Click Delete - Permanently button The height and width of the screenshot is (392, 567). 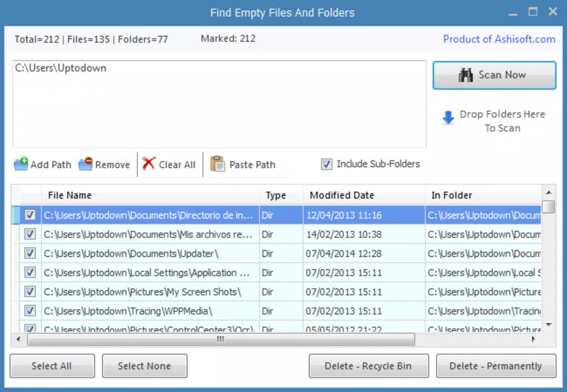(x=496, y=366)
